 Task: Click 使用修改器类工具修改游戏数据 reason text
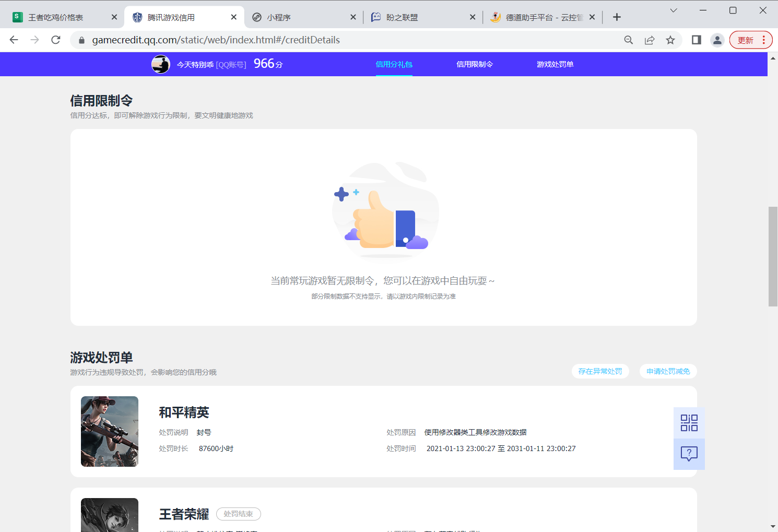[x=475, y=432]
